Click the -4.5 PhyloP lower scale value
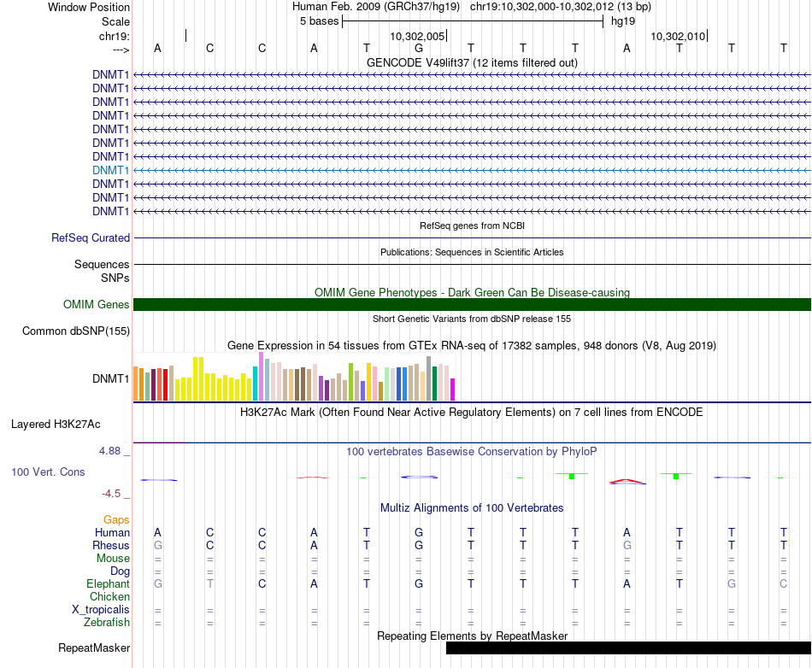 pos(111,494)
